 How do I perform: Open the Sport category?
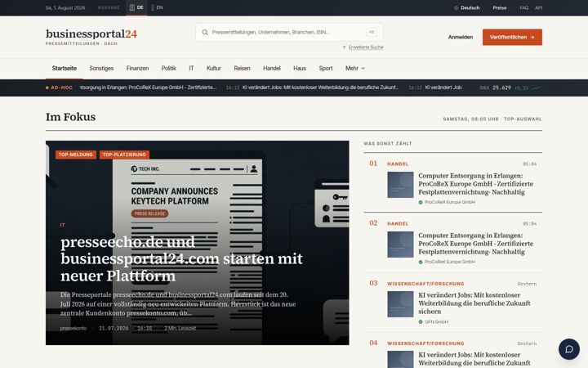326,69
